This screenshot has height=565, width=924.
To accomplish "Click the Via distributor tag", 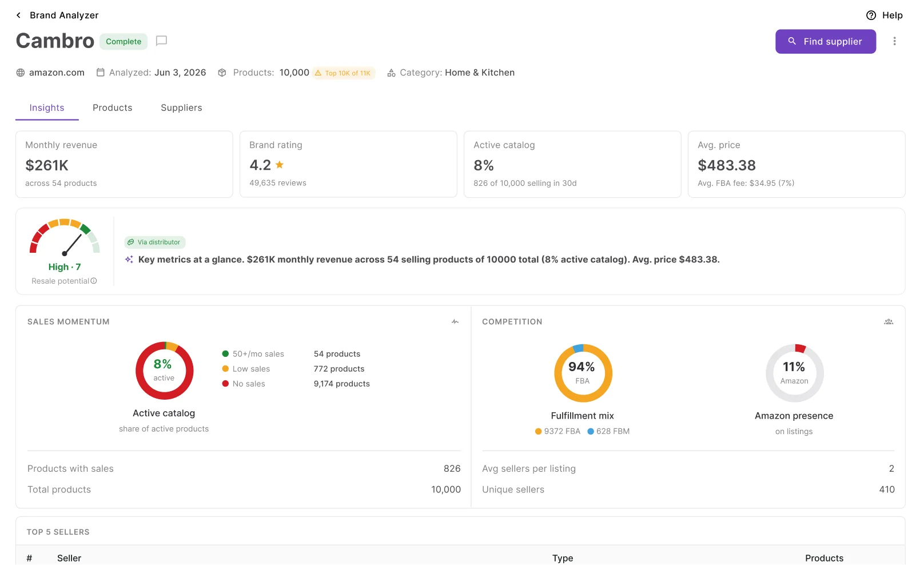I will pos(155,242).
